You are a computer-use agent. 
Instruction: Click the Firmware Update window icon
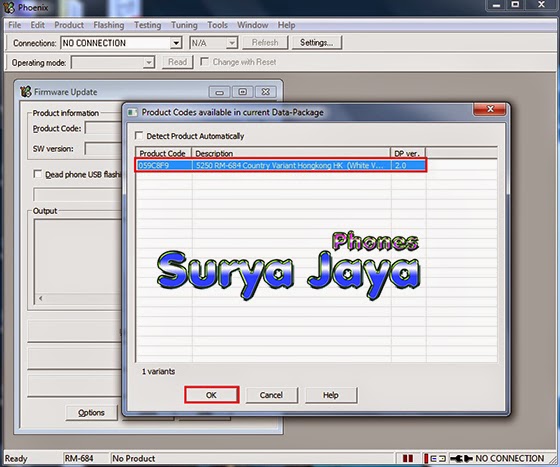click(x=26, y=92)
